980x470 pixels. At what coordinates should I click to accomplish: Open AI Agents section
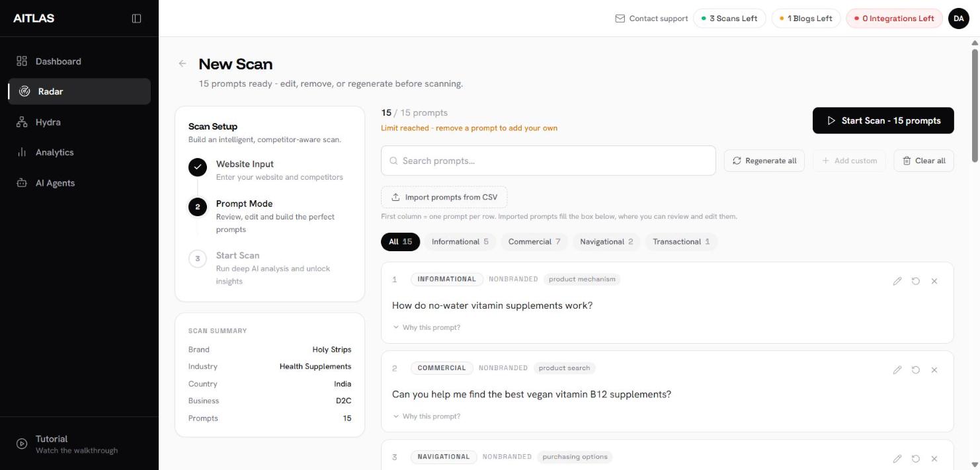click(79, 183)
